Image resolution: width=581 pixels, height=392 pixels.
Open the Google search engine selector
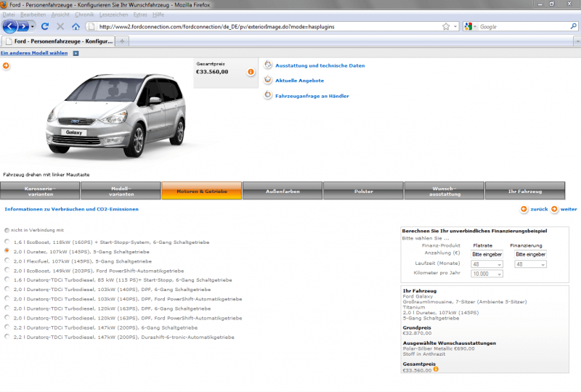(470, 26)
